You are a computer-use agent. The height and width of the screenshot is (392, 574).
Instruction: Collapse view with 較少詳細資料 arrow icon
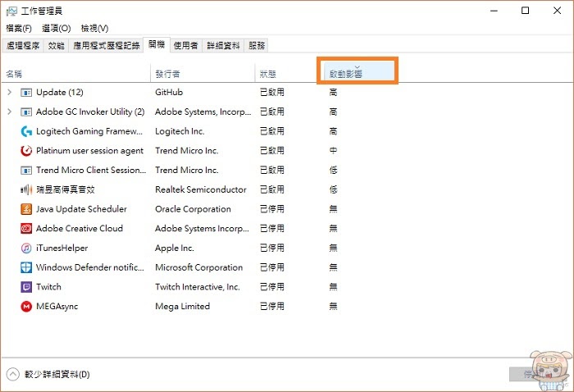point(13,374)
